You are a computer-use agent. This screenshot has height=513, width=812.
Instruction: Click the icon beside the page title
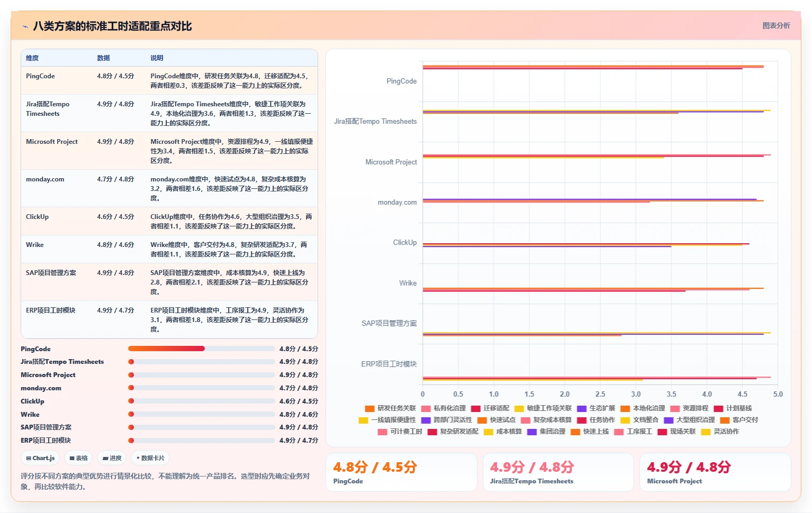tap(25, 26)
